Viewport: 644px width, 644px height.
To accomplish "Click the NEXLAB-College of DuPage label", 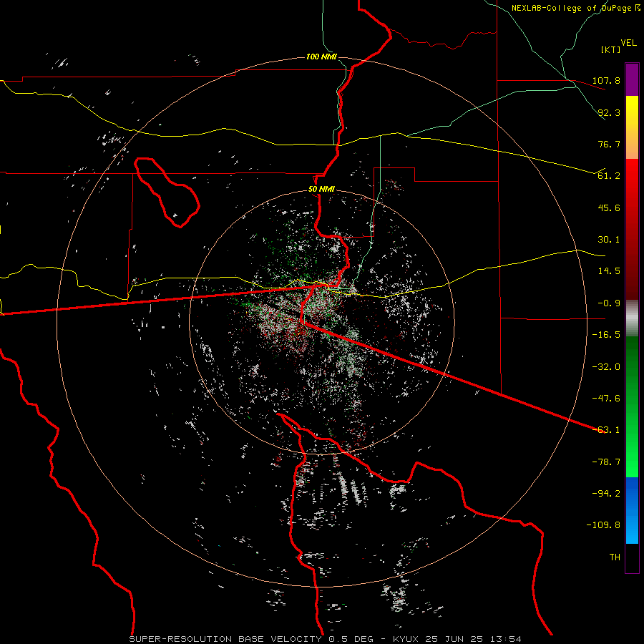I will (x=572, y=8).
